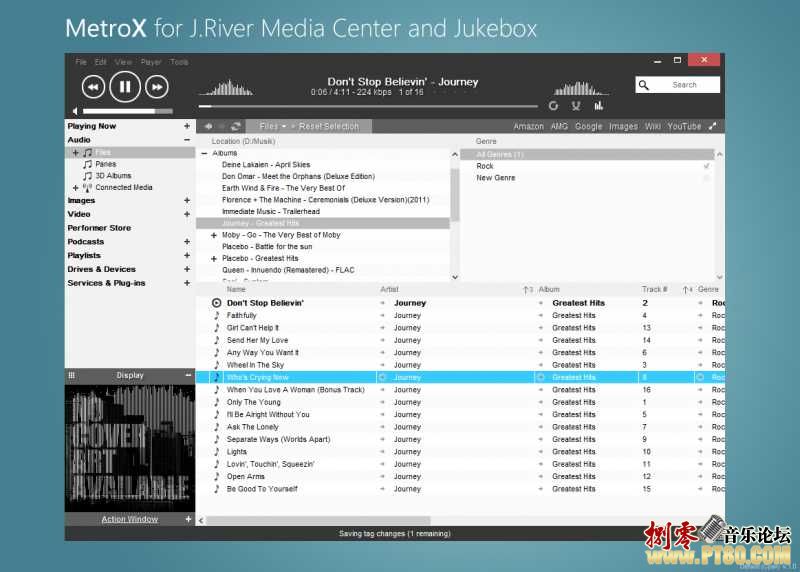Select the song Wheel In The Sky
The height and width of the screenshot is (572, 800).
click(255, 365)
